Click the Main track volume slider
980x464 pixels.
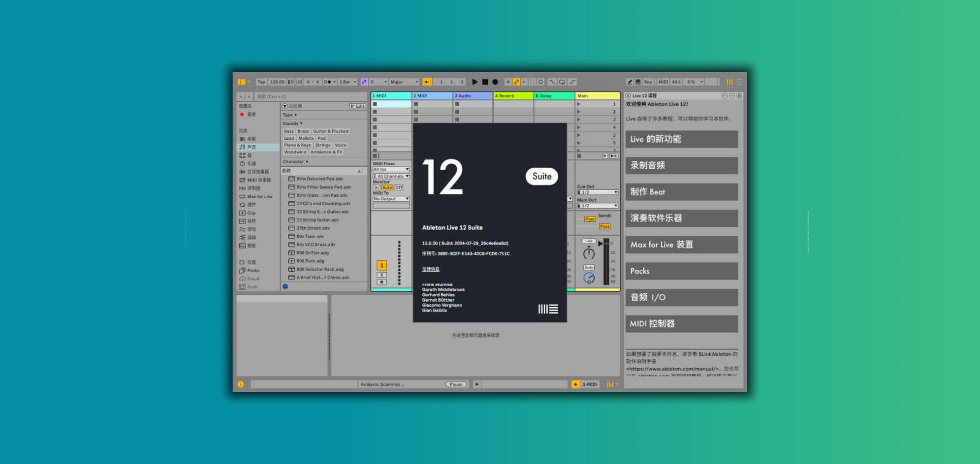point(606,261)
